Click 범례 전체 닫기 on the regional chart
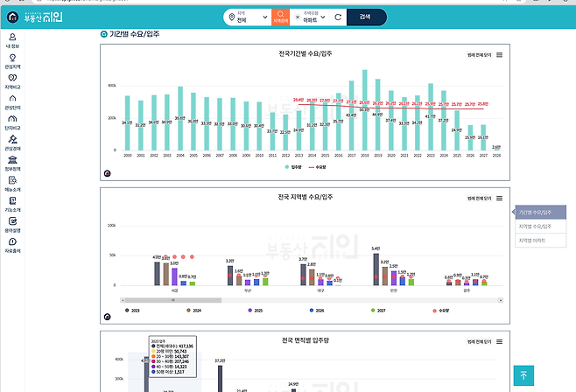The image size is (576, 392). (481, 199)
